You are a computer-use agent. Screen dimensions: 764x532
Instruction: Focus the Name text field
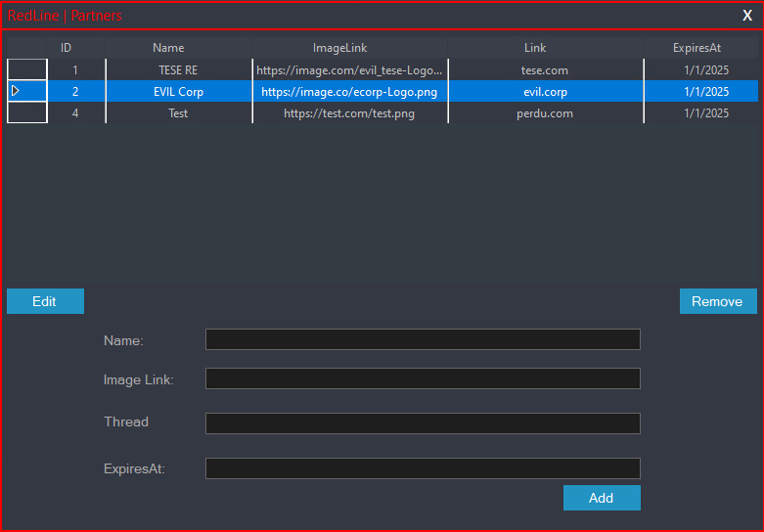[423, 339]
